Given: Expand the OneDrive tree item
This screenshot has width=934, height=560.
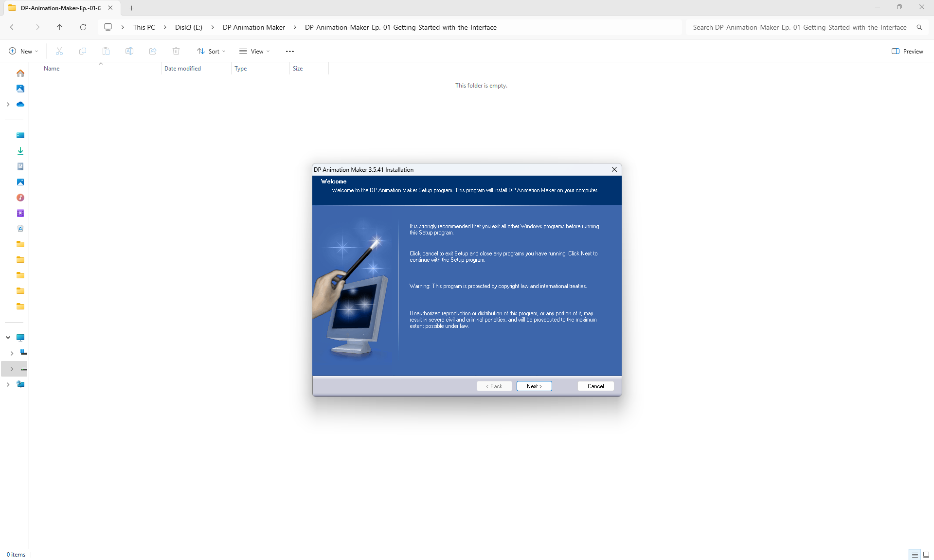Looking at the screenshot, I should click(8, 104).
